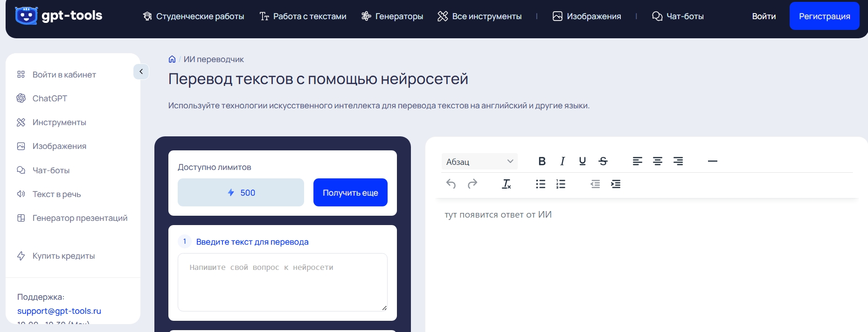Open the Работа с текстами menu
This screenshot has height=332, width=868.
303,16
